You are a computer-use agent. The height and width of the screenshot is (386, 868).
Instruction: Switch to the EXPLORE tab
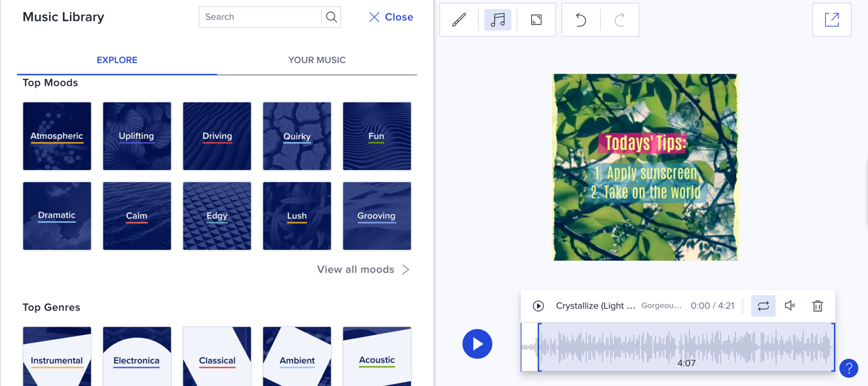click(117, 60)
